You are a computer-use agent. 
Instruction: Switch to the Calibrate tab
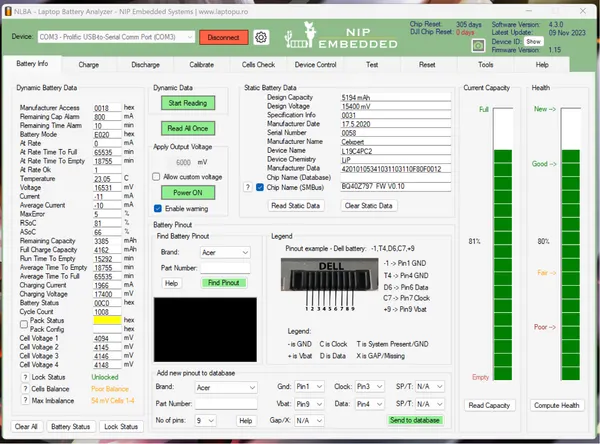[201, 64]
